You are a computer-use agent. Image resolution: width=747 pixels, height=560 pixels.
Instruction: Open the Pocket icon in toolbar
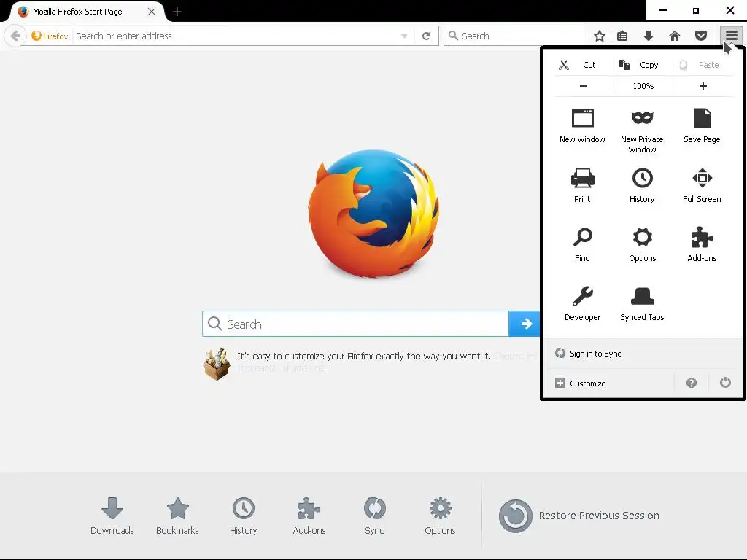[701, 36]
